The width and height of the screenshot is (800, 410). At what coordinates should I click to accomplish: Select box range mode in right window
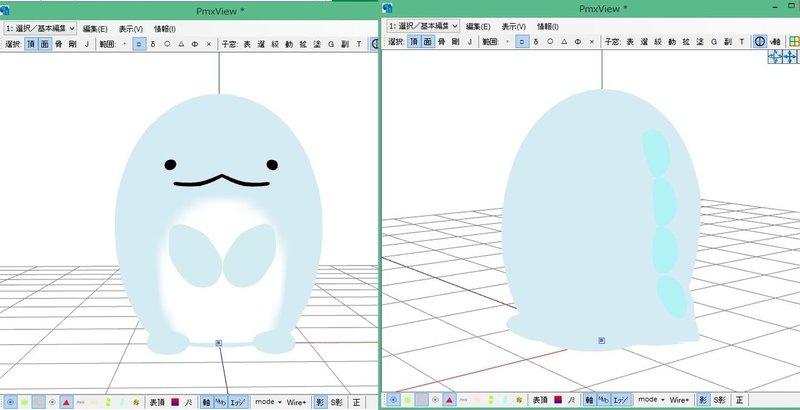pyautogui.click(x=522, y=42)
